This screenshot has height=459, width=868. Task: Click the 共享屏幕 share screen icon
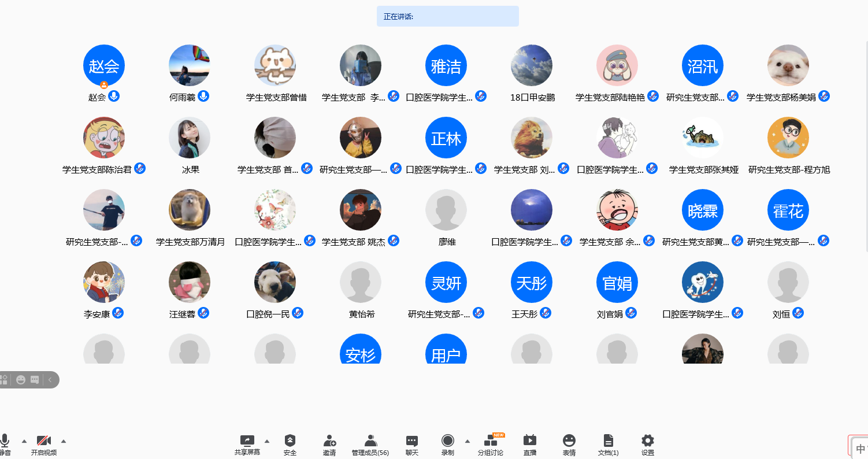pyautogui.click(x=247, y=441)
